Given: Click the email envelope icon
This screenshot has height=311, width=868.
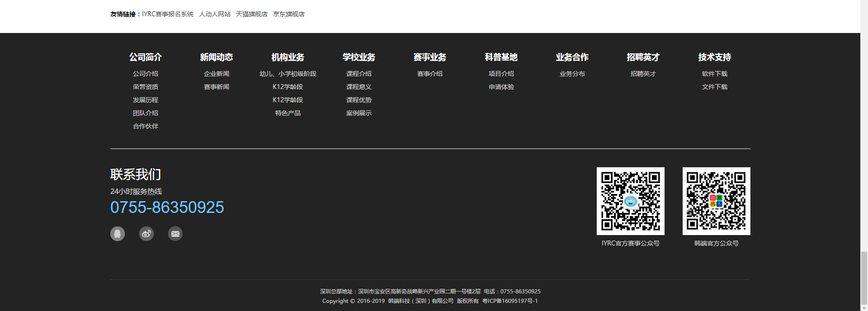Looking at the screenshot, I should point(175,234).
